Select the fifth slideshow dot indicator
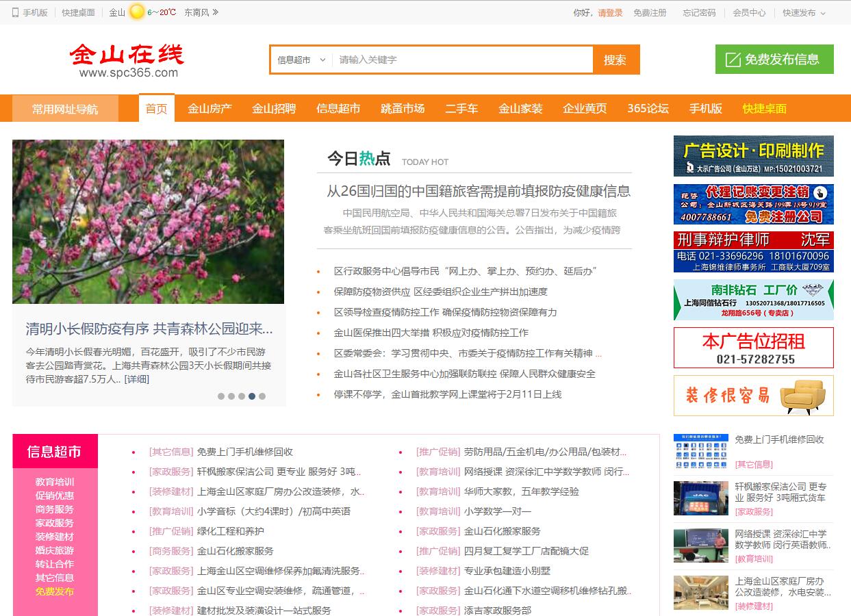The height and width of the screenshot is (616, 851). point(262,396)
